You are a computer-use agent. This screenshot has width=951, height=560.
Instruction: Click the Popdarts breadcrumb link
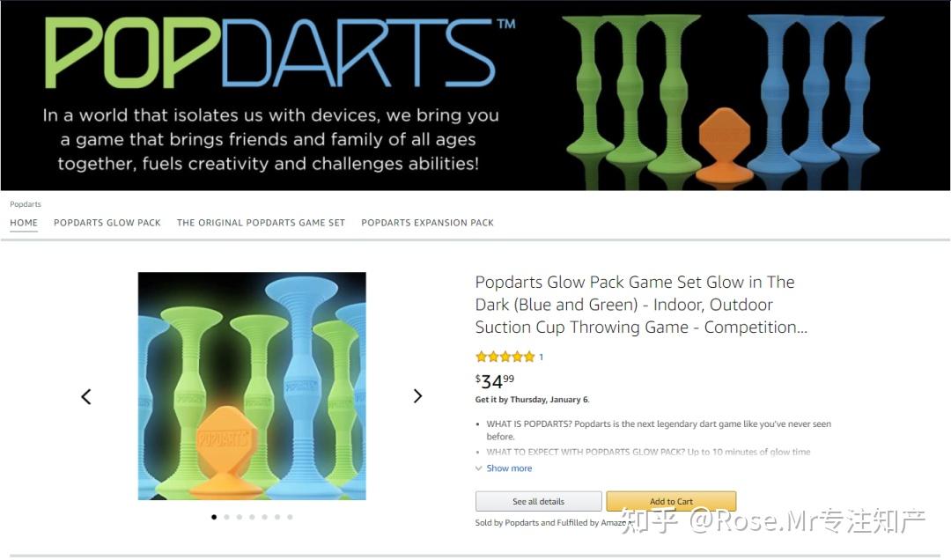(26, 204)
